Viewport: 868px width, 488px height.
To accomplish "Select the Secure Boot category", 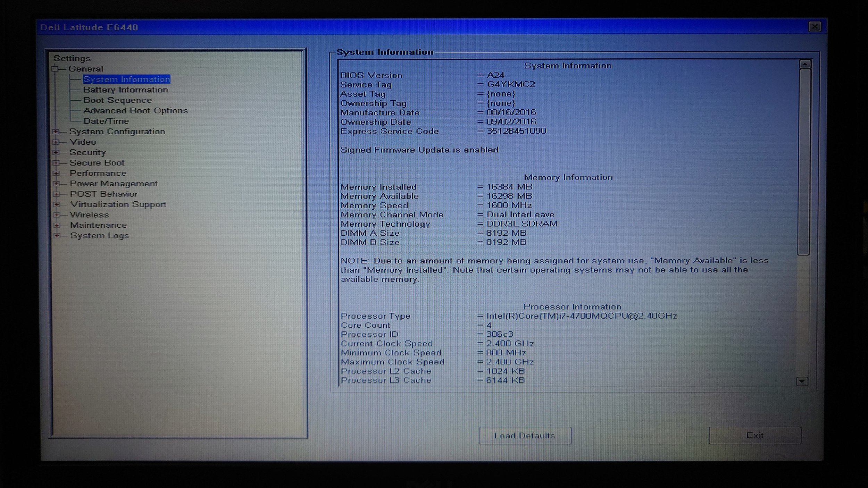I will click(97, 163).
